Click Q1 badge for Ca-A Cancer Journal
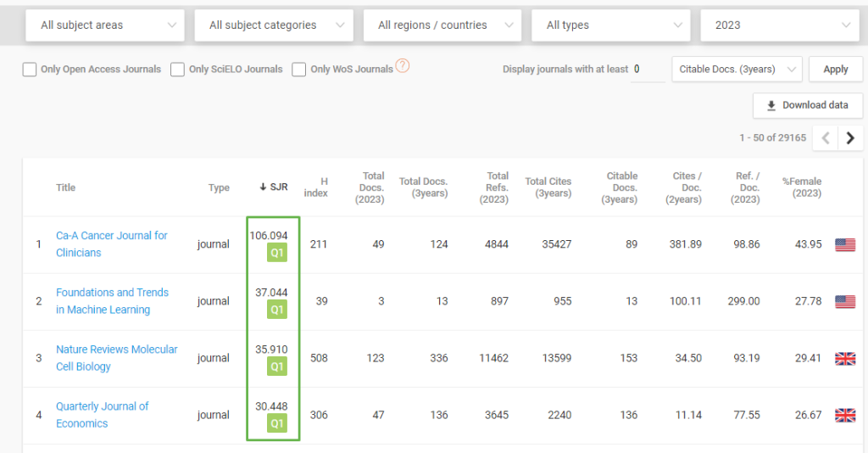 [x=277, y=253]
